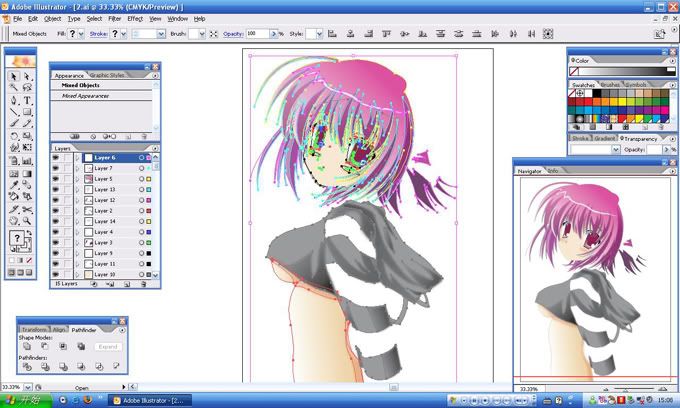Expand Layer 6 disclosure triangle
Image resolution: width=680 pixels, height=408 pixels.
(x=78, y=158)
